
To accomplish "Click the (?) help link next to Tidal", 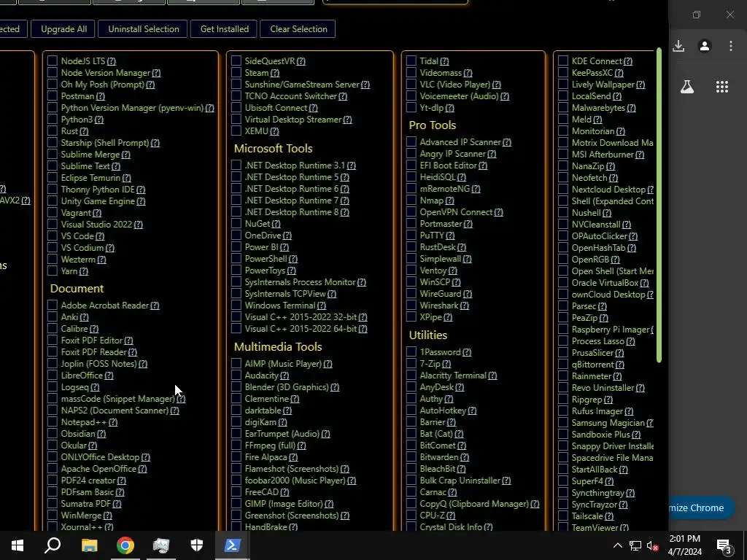I will click(x=444, y=61).
